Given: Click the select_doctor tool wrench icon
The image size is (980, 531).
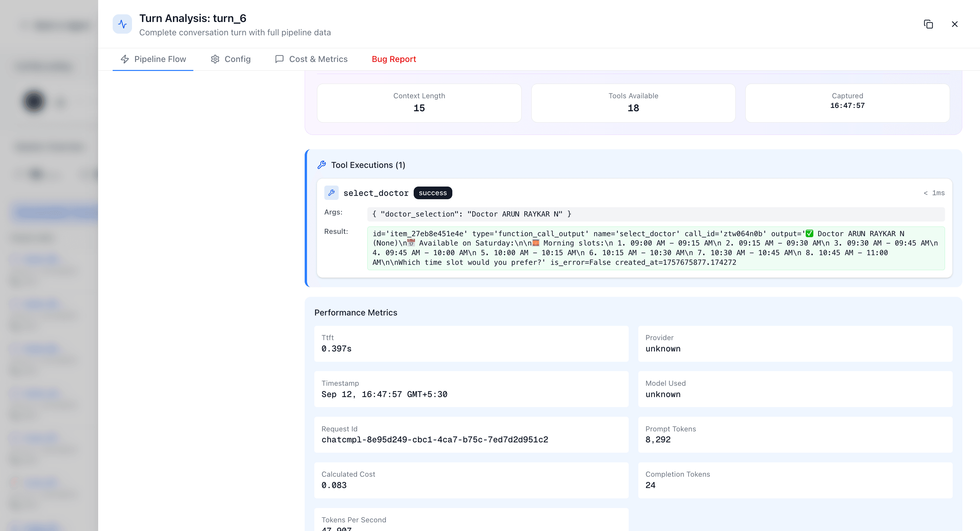Looking at the screenshot, I should (331, 193).
